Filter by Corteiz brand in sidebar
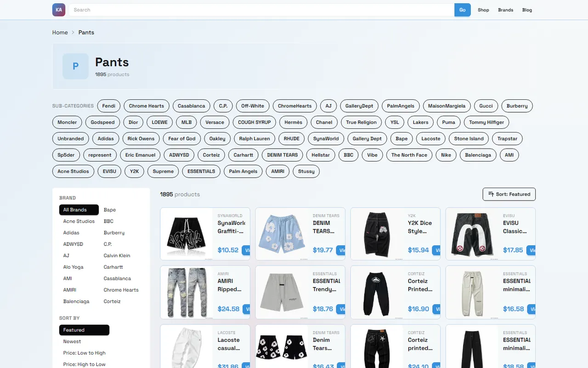 (112, 302)
